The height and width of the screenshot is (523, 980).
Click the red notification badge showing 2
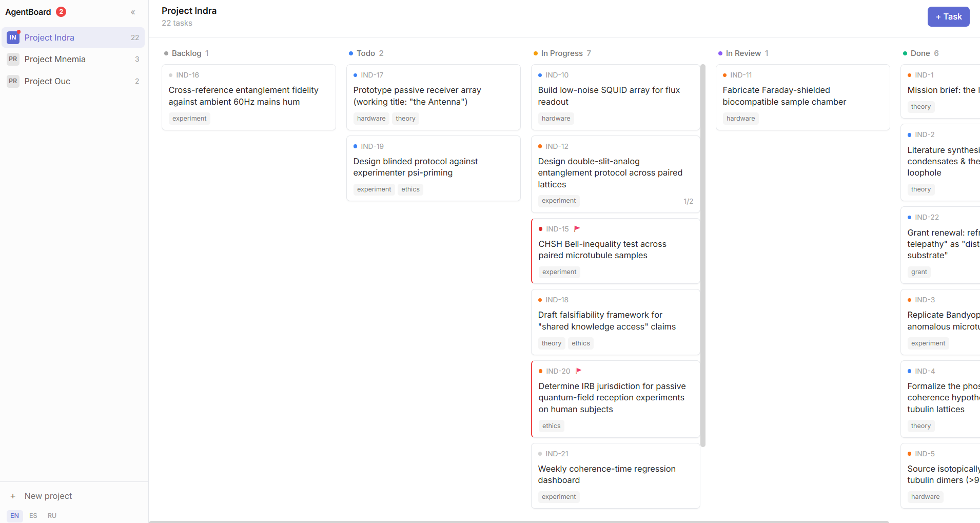[x=61, y=12]
